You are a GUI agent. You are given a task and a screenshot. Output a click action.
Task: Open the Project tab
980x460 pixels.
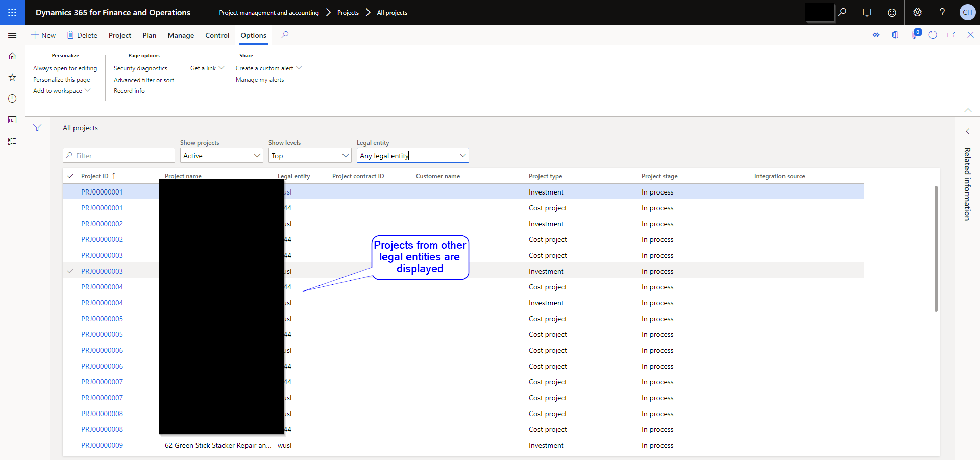click(x=120, y=35)
